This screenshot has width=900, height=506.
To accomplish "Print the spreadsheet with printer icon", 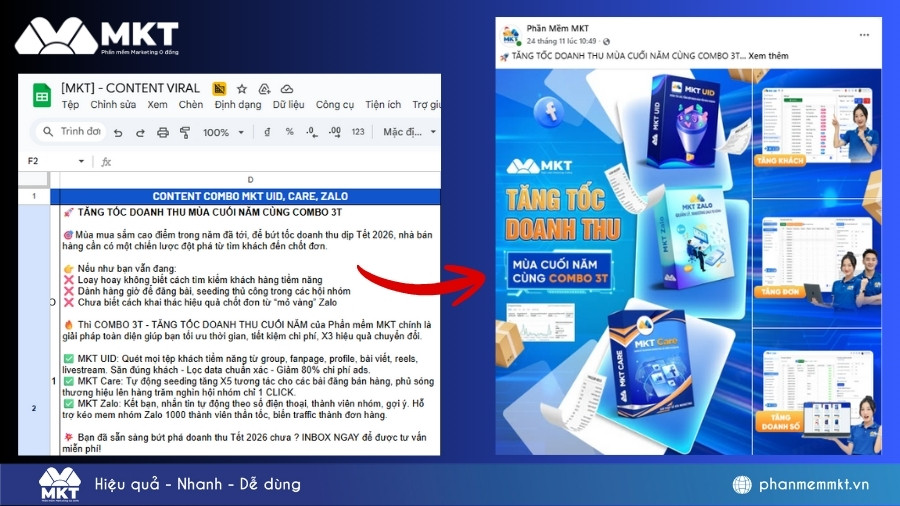I will pos(163,133).
